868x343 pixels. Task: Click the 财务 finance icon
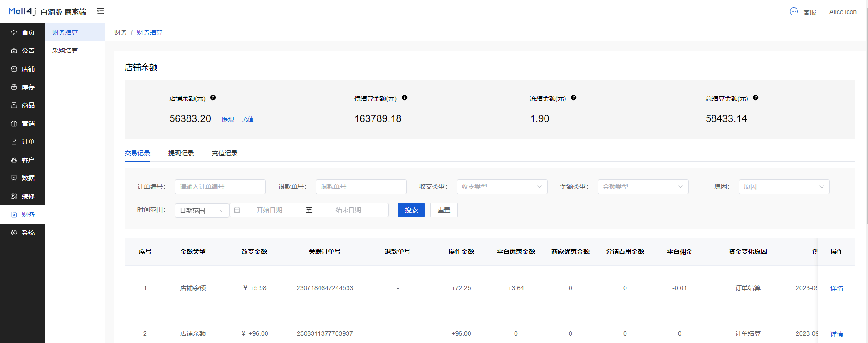pos(14,215)
